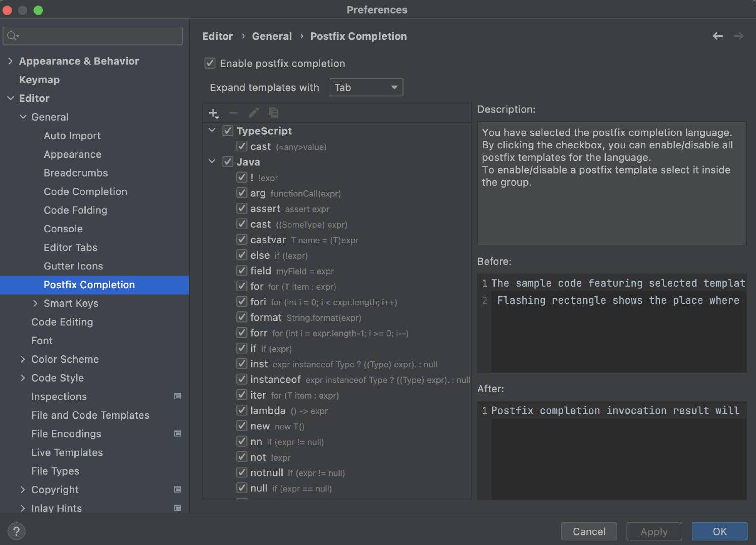Image resolution: width=756 pixels, height=545 pixels.
Task: Click the search magnifier icon
Action: (13, 36)
